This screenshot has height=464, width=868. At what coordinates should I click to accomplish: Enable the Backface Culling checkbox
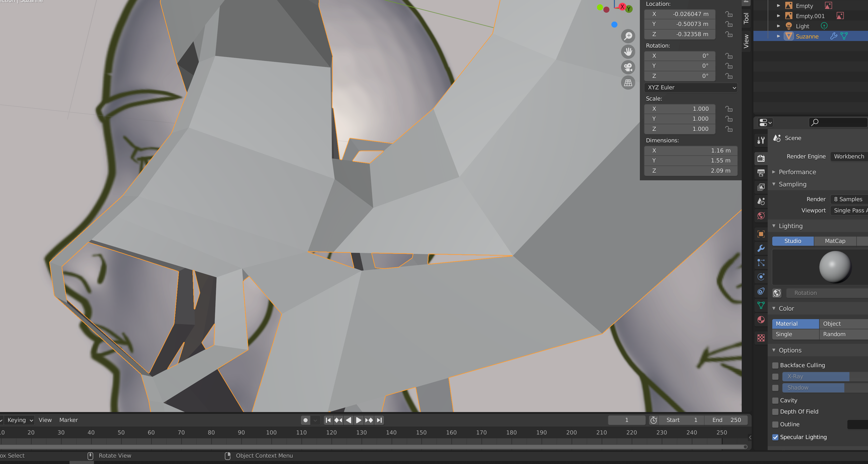click(x=775, y=365)
